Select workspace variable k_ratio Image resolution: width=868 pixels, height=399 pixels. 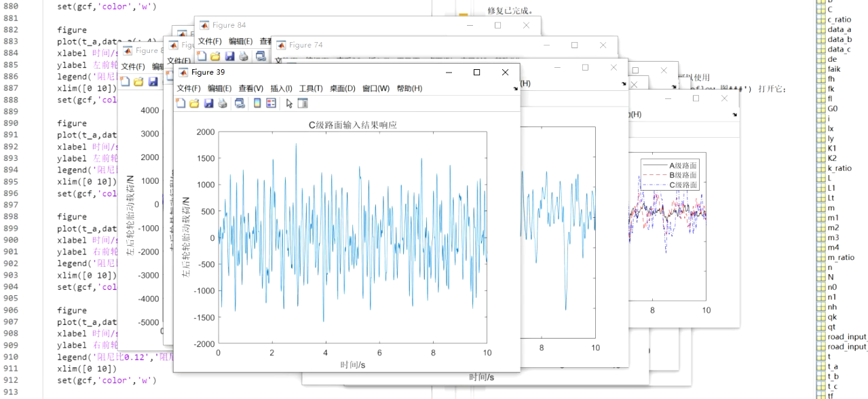(x=835, y=168)
